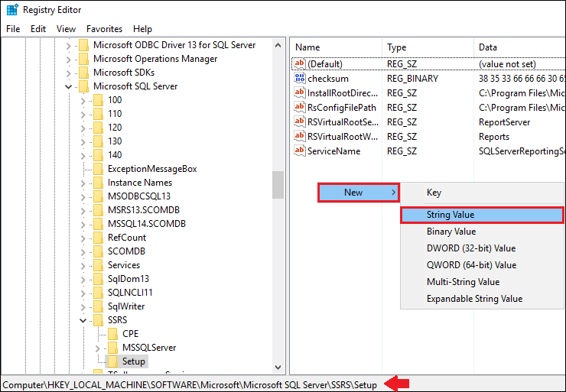Screen dimensions: 566x392
Task: Click folder icon of RefCount key
Action: (x=98, y=238)
